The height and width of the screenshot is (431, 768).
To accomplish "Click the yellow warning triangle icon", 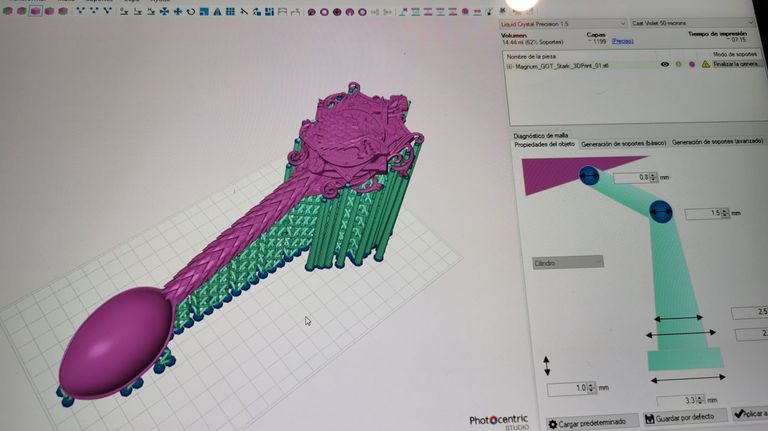I will 705,64.
